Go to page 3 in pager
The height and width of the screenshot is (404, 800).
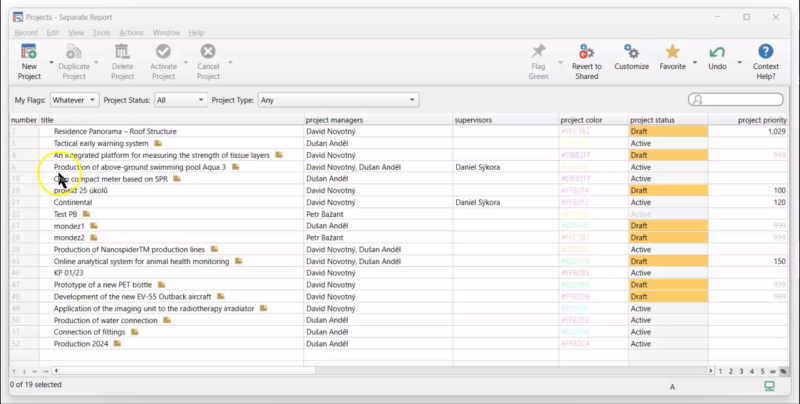point(741,371)
